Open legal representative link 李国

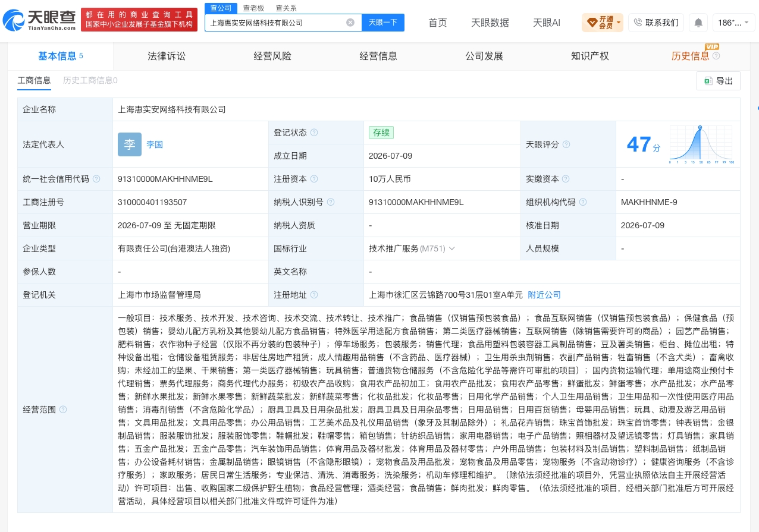tap(155, 144)
